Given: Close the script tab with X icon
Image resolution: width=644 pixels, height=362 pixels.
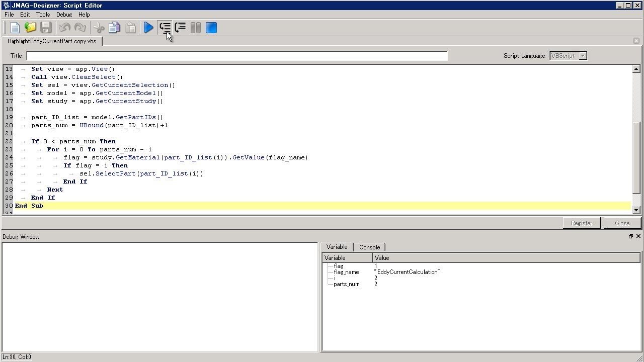Looking at the screenshot, I should tap(636, 41).
